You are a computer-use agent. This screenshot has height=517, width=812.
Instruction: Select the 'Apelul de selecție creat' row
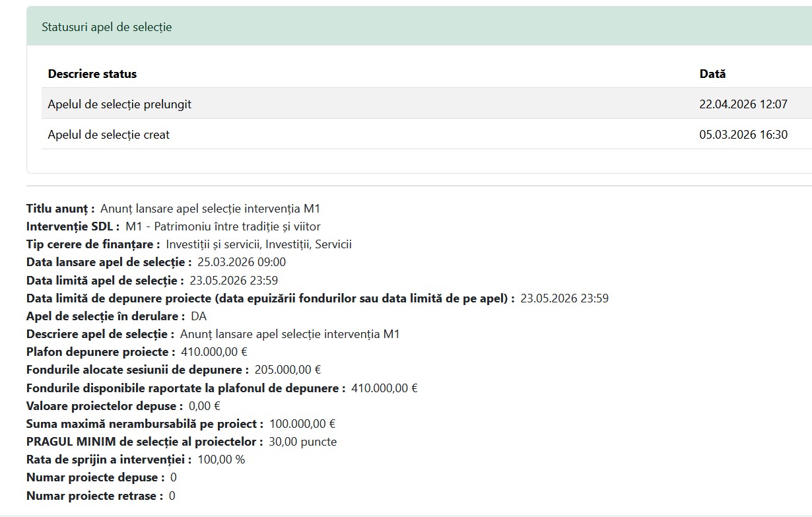(x=109, y=135)
